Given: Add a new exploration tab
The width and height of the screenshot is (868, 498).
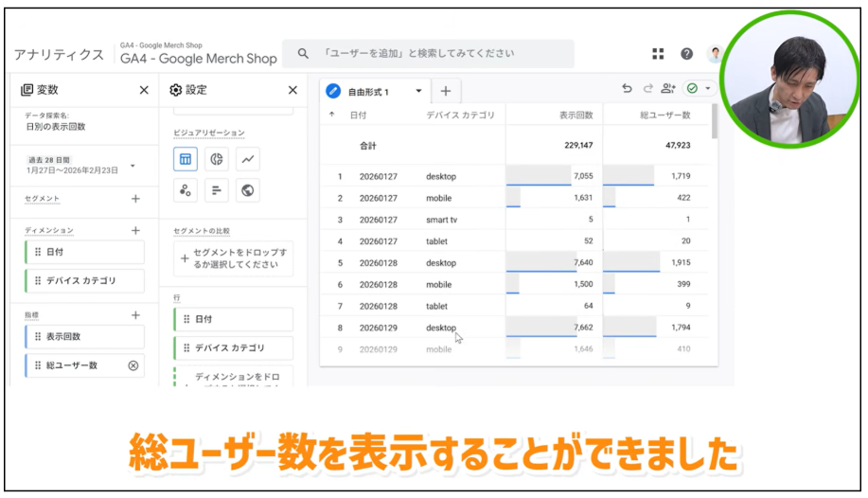Looking at the screenshot, I should point(446,91).
